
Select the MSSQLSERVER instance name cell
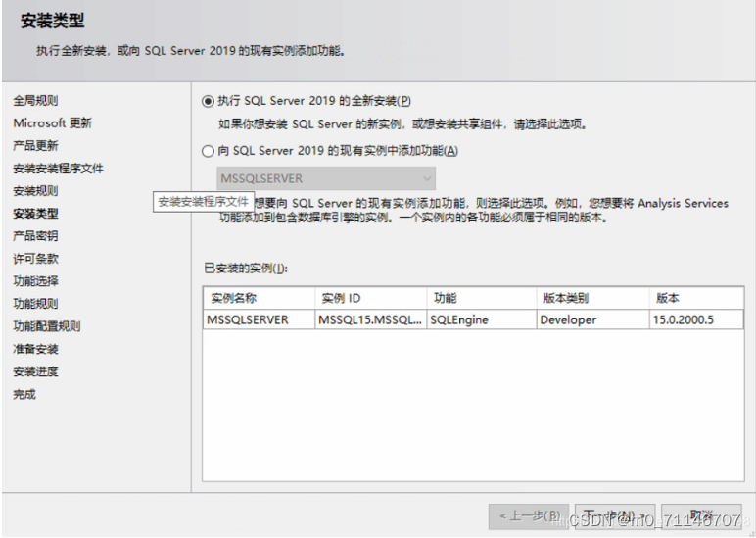click(259, 319)
